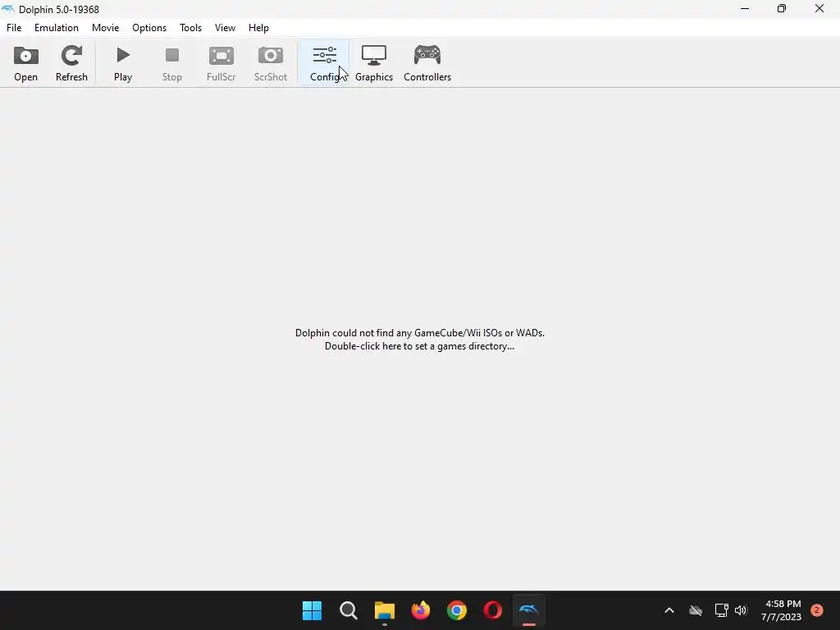Open the Graphics settings
Screen dimensions: 840x630
[374, 63]
